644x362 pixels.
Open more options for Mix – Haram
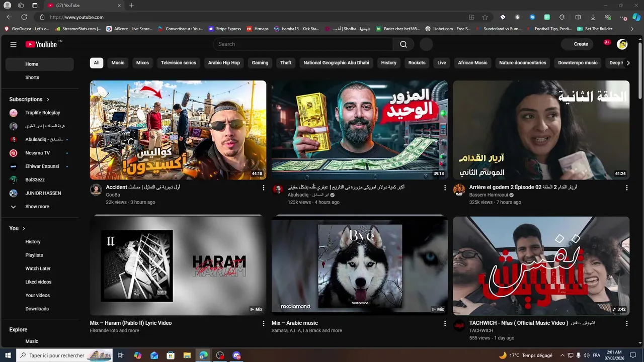pos(263,324)
